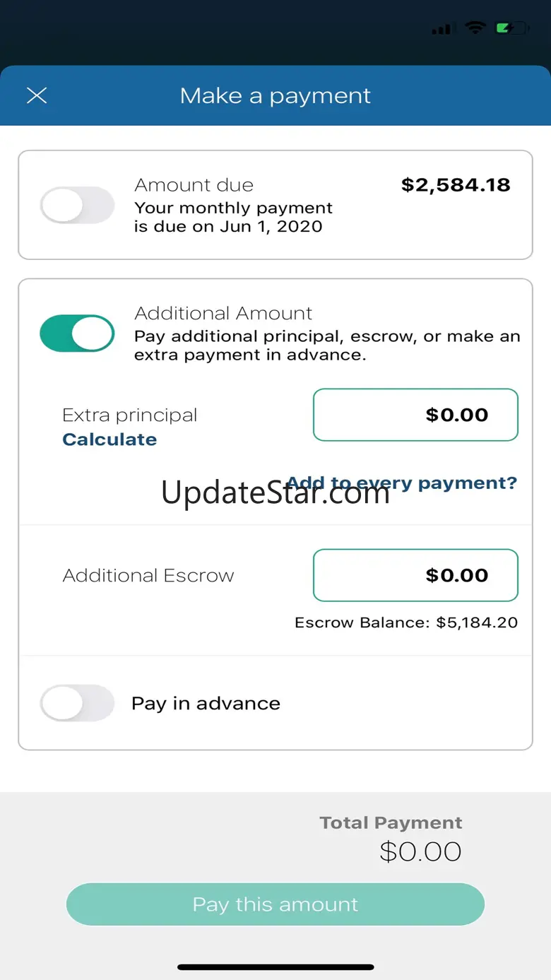
Task: Open the Calculate extra principal link
Action: 109,439
